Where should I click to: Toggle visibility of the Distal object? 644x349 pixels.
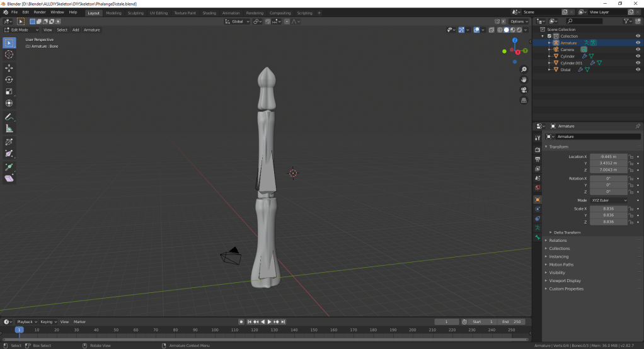(638, 70)
